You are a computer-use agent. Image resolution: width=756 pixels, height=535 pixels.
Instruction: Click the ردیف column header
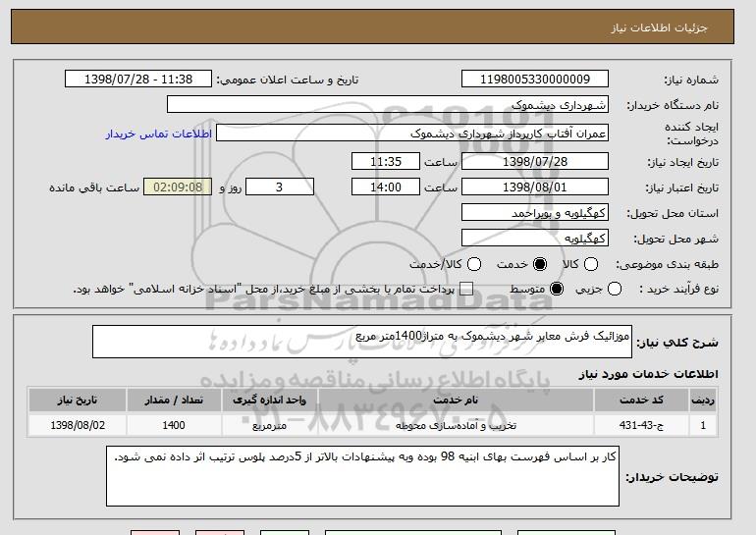point(703,401)
